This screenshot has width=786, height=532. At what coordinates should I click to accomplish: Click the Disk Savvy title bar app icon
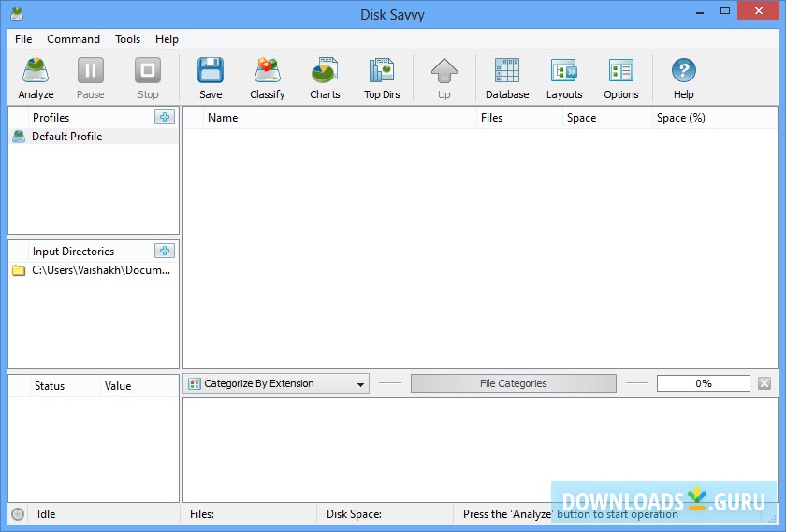(17, 13)
